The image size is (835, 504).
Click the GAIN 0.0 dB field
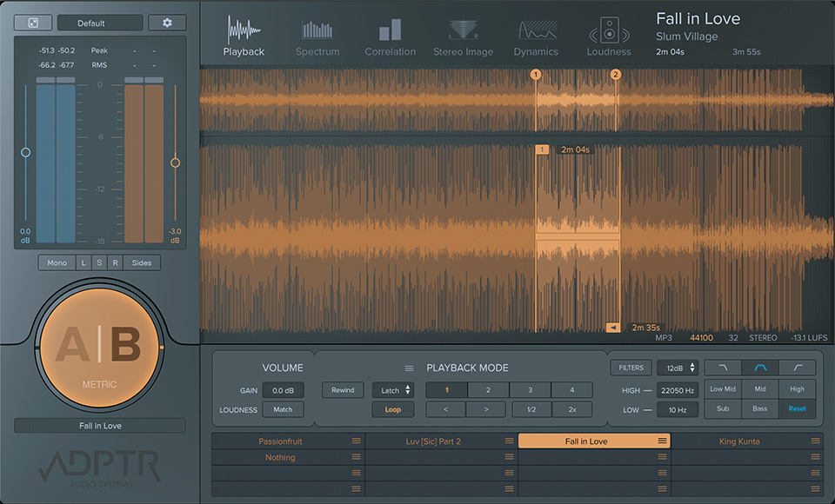pos(283,390)
